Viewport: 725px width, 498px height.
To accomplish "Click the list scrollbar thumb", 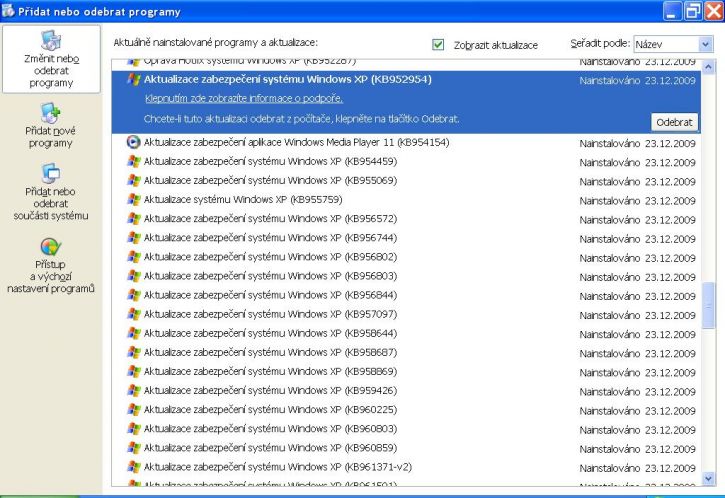I will click(x=708, y=306).
